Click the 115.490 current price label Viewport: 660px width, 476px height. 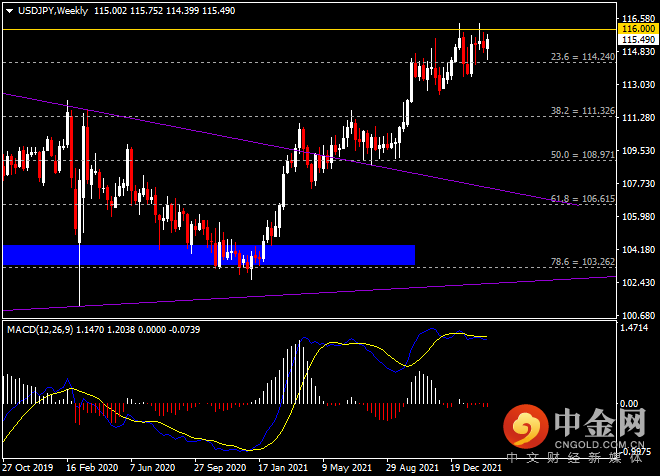pos(638,40)
